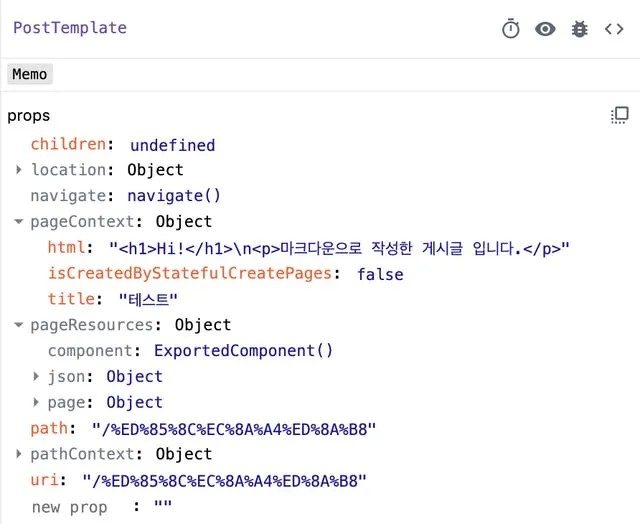Expand the location Object row
This screenshot has height=524, width=640.
(x=19, y=170)
